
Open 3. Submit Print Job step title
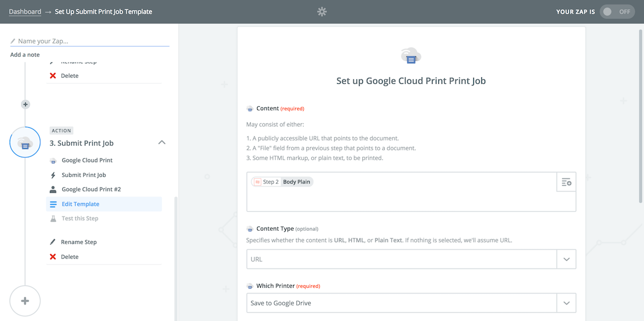[82, 143]
